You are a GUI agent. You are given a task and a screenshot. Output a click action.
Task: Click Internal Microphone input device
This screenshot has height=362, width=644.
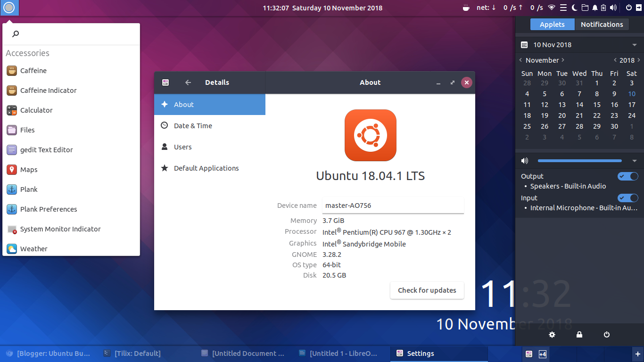point(584,208)
